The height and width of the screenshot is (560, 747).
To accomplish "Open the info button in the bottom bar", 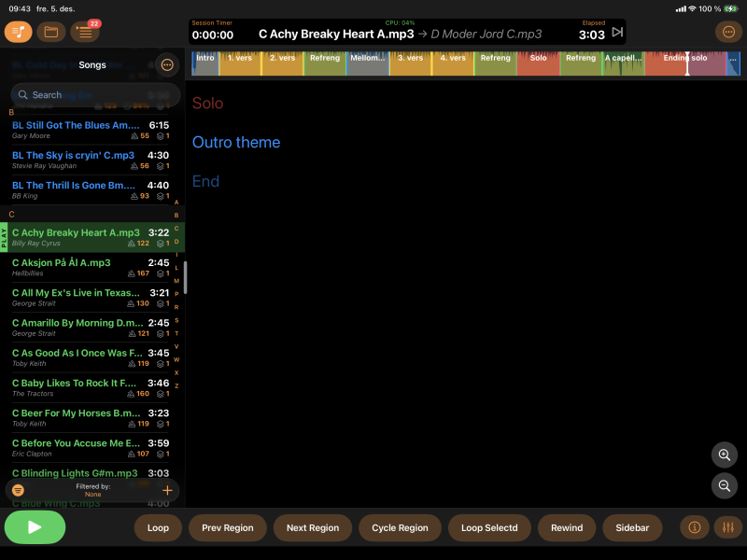I will click(x=694, y=527).
